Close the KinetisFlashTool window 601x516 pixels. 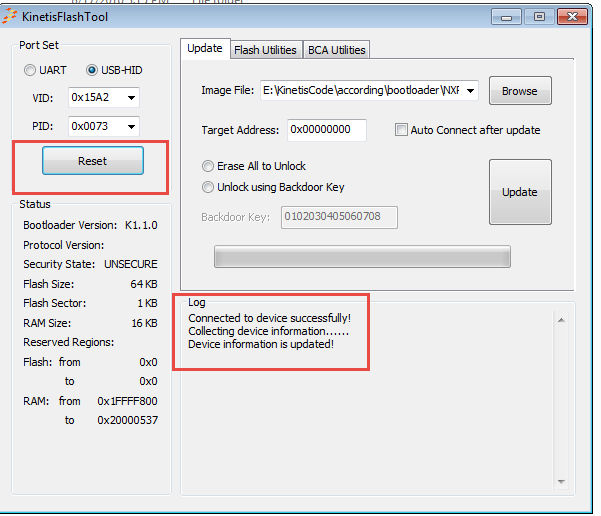tap(572, 17)
